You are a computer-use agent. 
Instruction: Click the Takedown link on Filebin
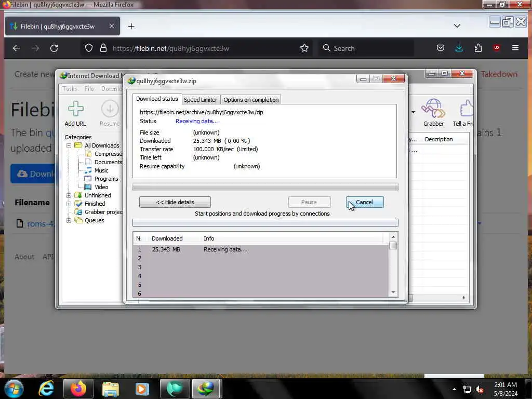(x=499, y=74)
